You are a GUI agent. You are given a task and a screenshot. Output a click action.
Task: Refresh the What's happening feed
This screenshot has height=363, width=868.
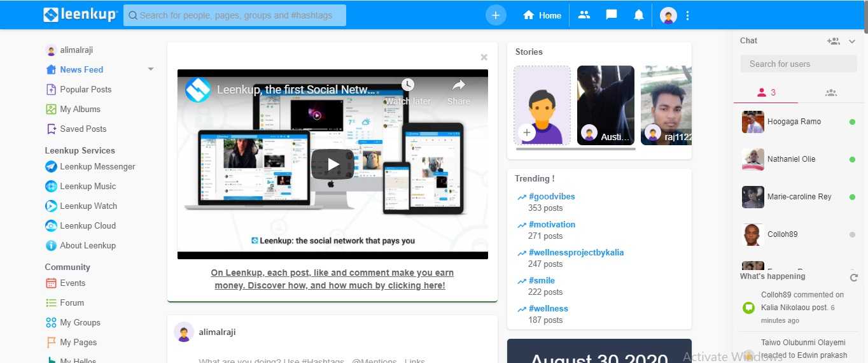[854, 278]
